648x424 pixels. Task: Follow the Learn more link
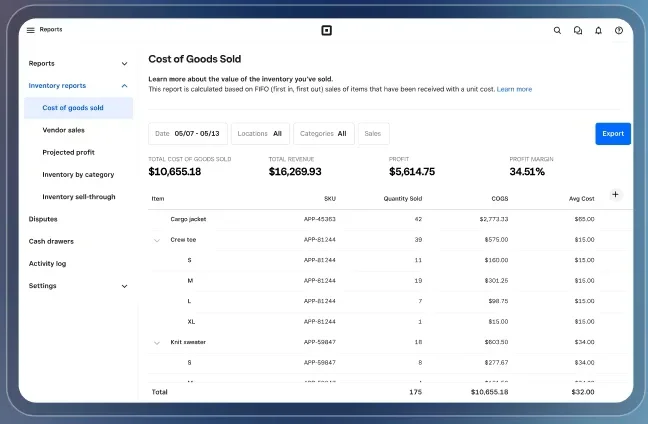coord(514,89)
